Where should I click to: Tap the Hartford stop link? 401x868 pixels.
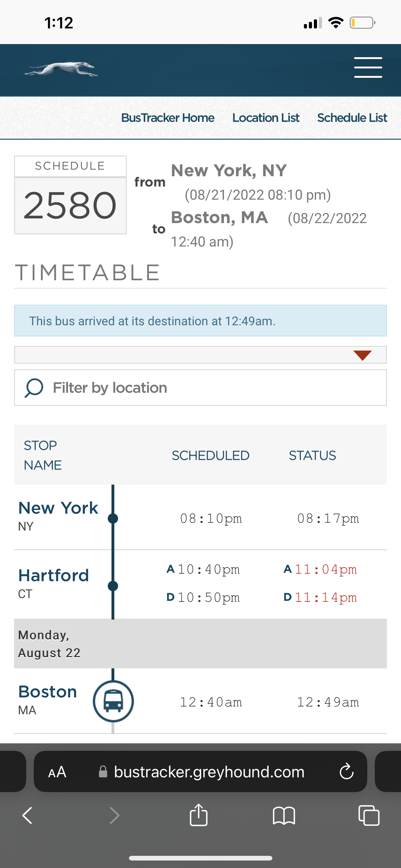tap(53, 576)
